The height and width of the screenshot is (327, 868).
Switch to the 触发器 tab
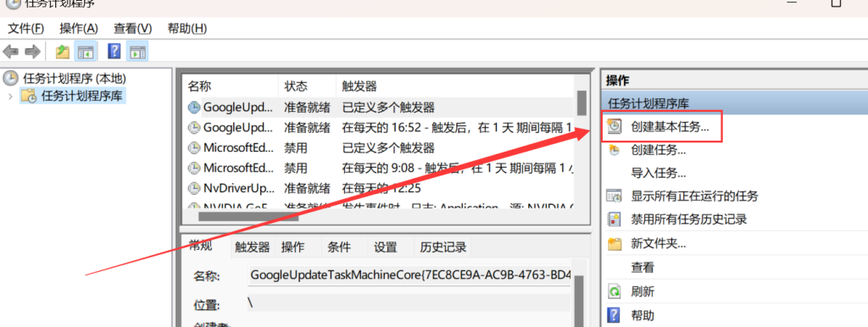tap(252, 247)
